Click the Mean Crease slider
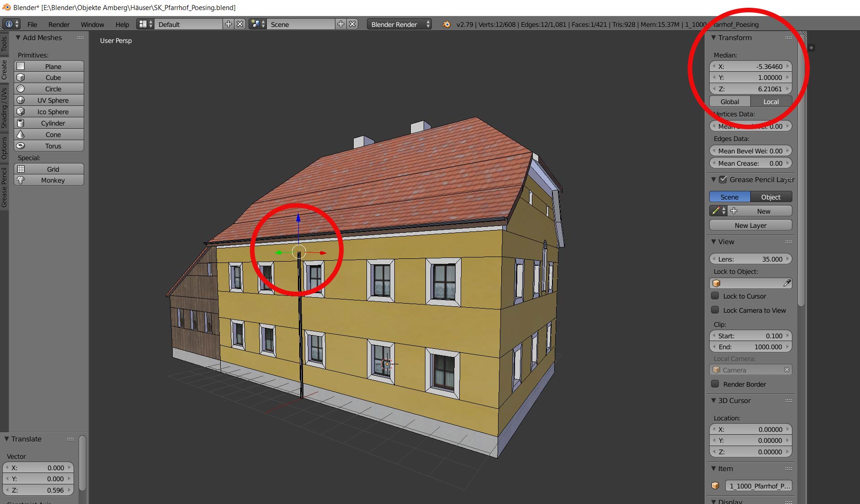This screenshot has height=504, width=860. (x=751, y=163)
